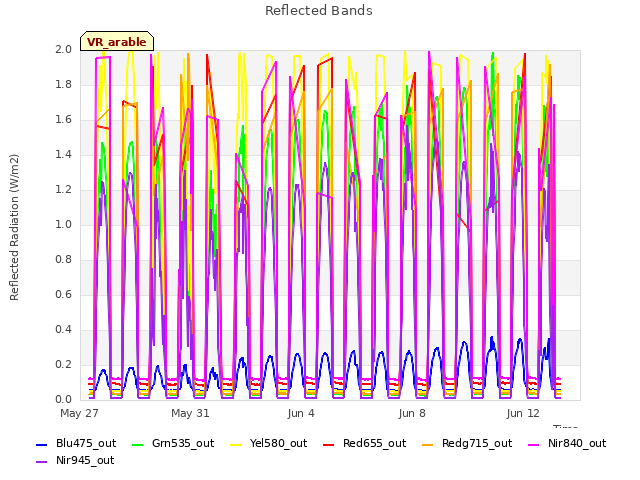
Task: Click the 0.2 y-axis tick label
Action: (x=64, y=364)
